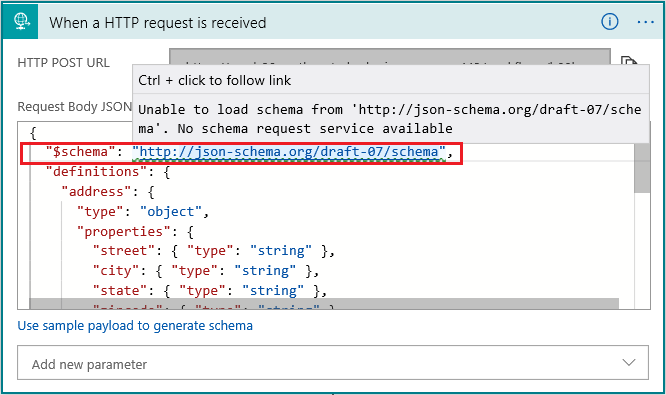Click the horizontal scrollbar in JSON editor
Viewport: 666px width, 395px height.
point(324,304)
